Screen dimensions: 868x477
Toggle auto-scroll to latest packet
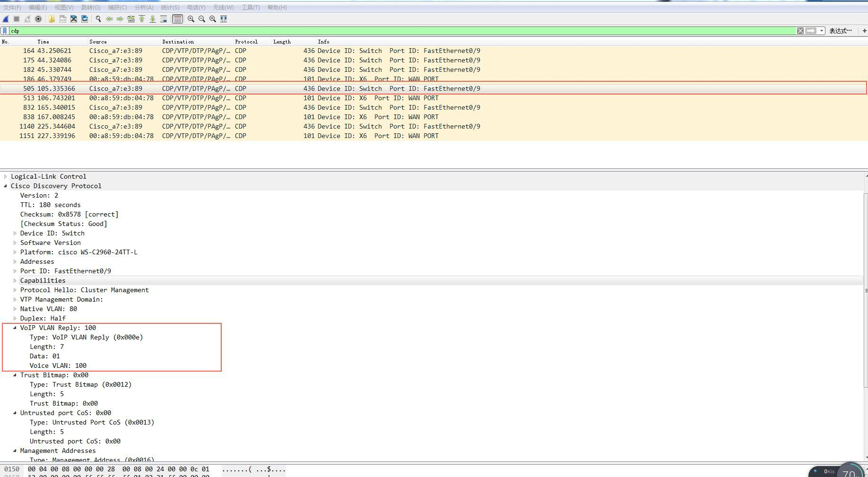click(164, 19)
